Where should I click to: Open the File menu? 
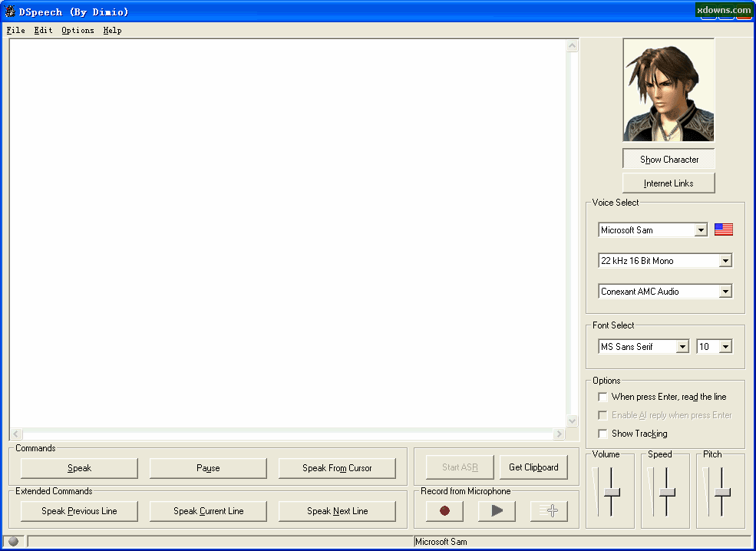point(15,31)
